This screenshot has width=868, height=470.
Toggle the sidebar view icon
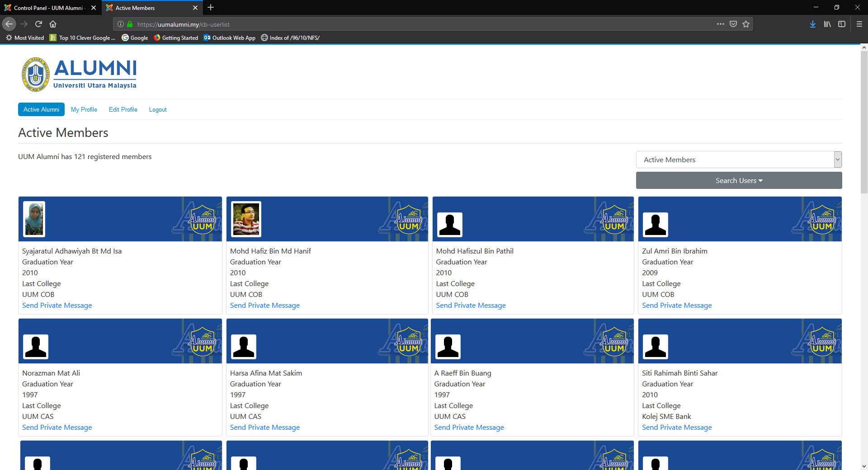[842, 24]
